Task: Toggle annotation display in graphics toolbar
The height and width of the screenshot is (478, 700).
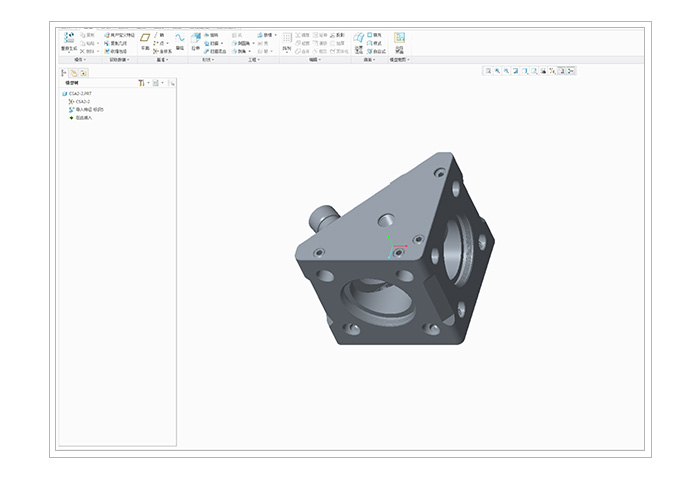Action: [562, 71]
